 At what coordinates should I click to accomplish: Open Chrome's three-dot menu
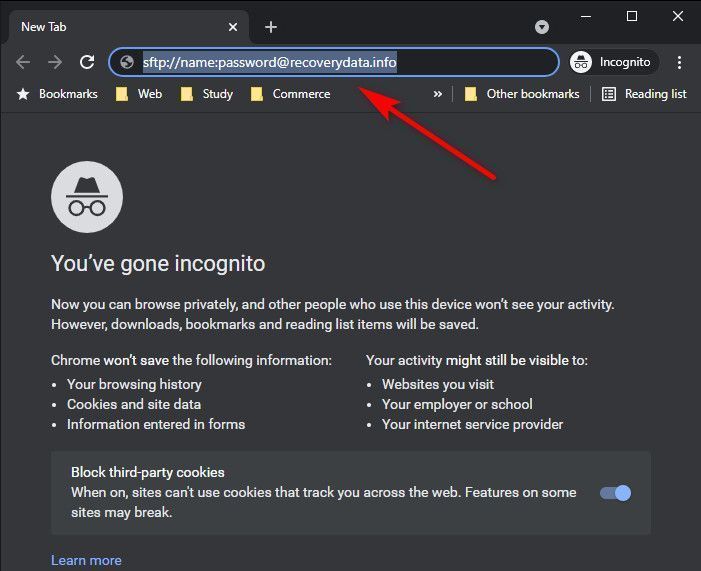(679, 62)
